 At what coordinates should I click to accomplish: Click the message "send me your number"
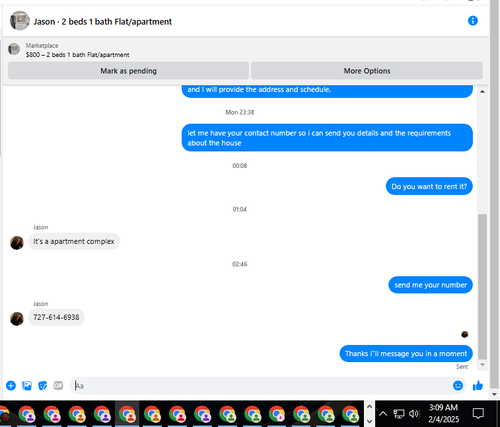(x=431, y=285)
